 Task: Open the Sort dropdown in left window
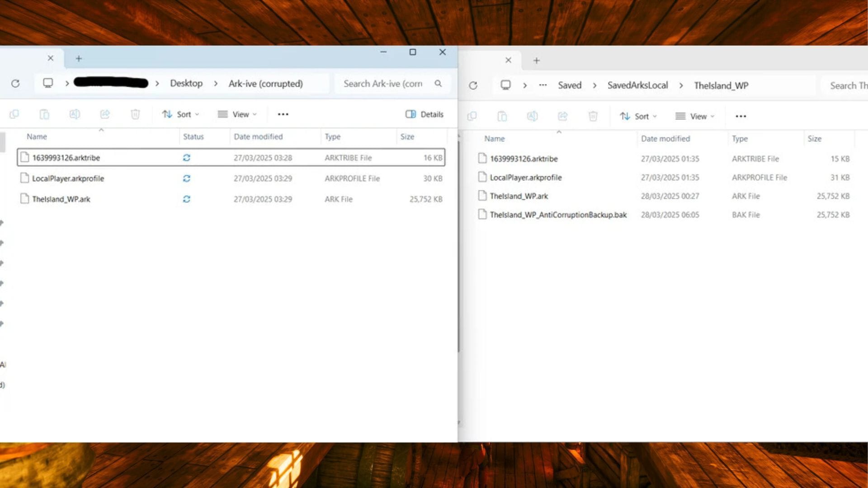click(x=181, y=114)
